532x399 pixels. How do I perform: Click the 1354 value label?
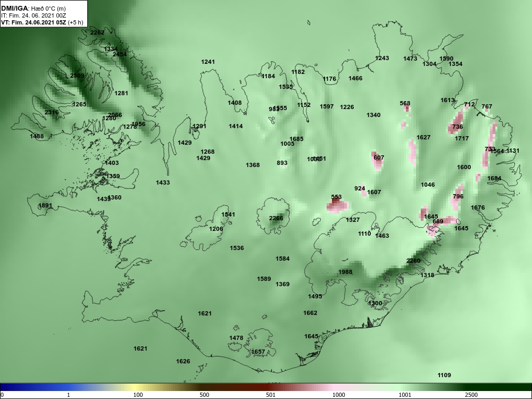(x=455, y=64)
